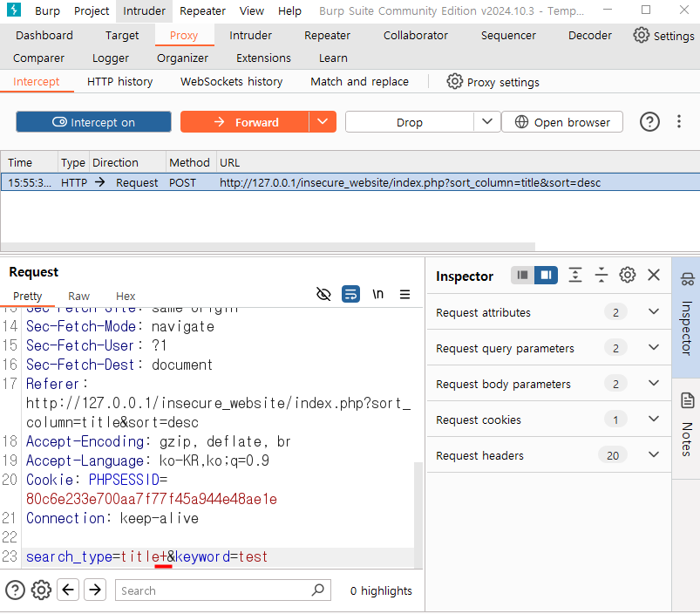This screenshot has width=700, height=614.
Task: Toggle hide non-printable characters eye icon
Action: coord(323,294)
